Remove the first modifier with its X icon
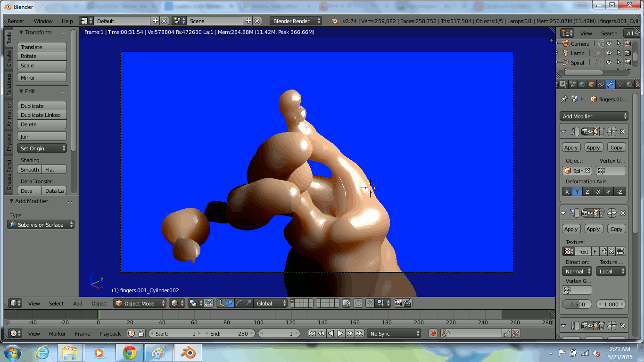 click(x=623, y=132)
